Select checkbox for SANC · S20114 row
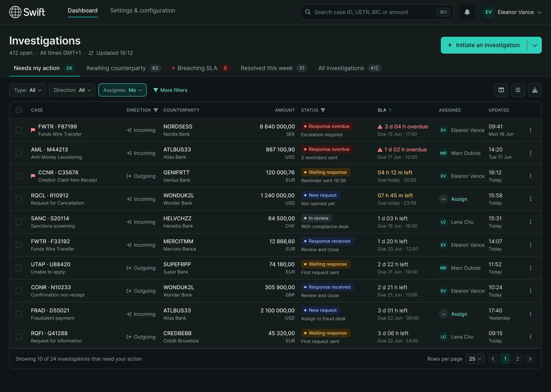This screenshot has width=551, height=392. [19, 222]
